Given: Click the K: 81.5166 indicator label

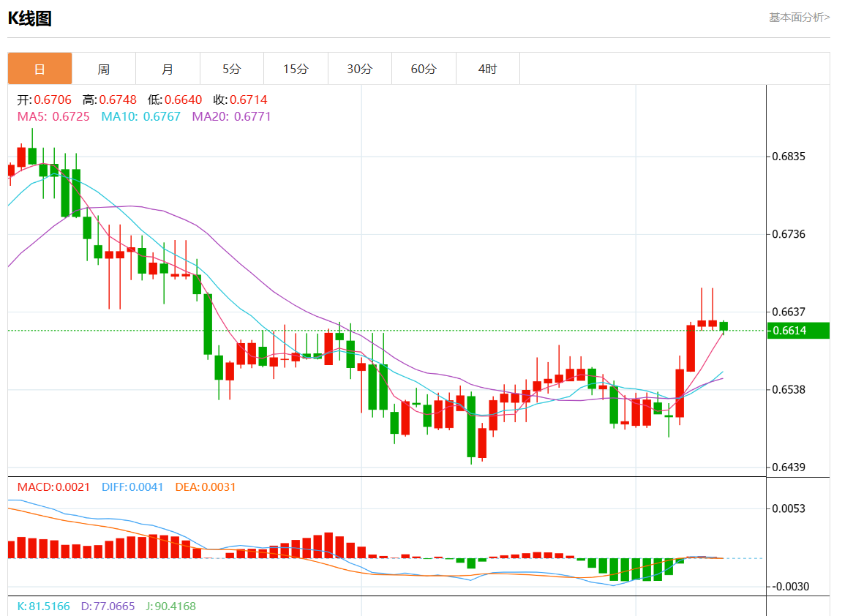Looking at the screenshot, I should click(x=43, y=606).
